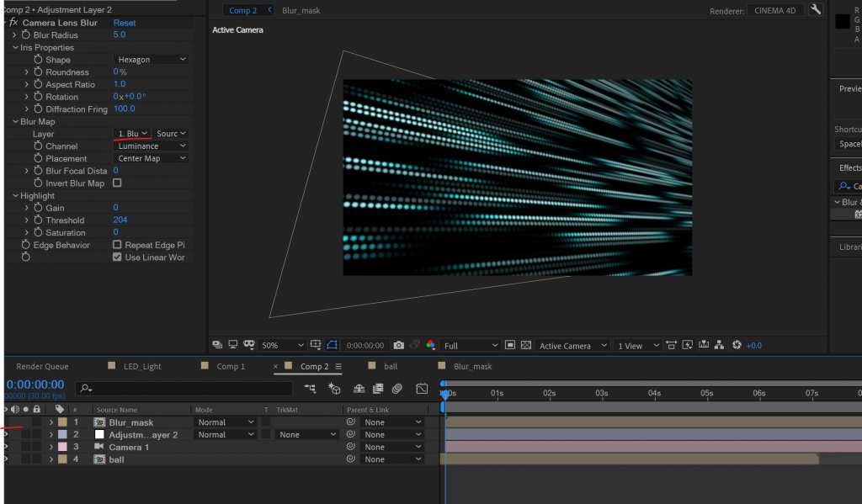
Task: Open the Render Queue tab
Action: point(42,367)
